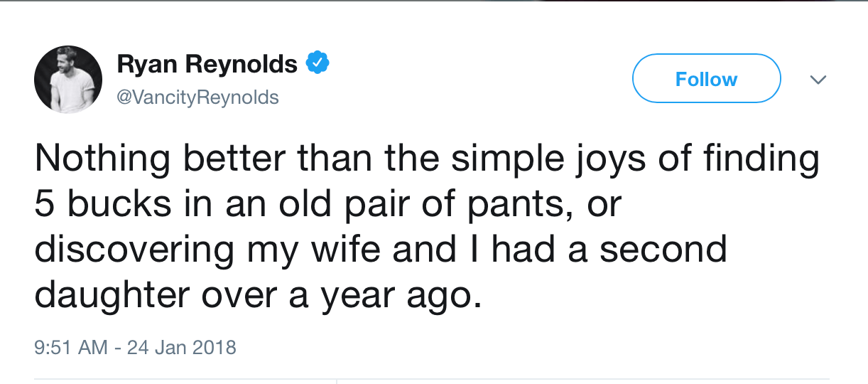This screenshot has width=868, height=384.
Task: Open the Ryan Reynolds display name link
Action: coord(207,65)
